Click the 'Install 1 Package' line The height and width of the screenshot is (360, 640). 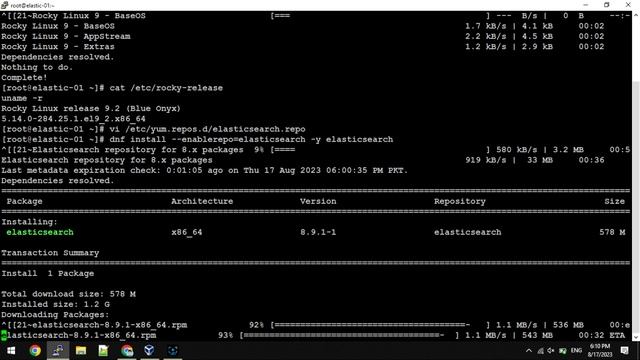click(x=48, y=273)
